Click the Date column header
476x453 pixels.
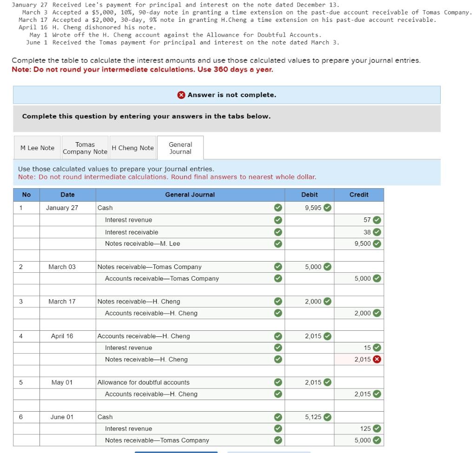[68, 195]
